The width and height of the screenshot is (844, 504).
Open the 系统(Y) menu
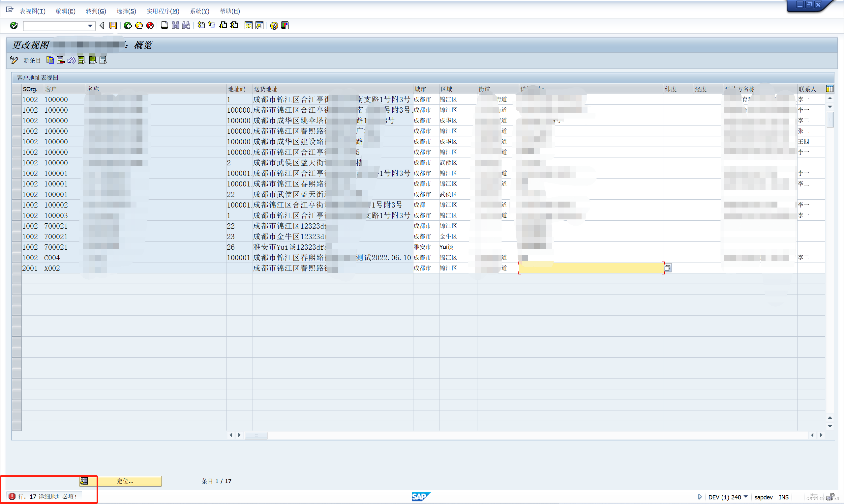pos(199,11)
